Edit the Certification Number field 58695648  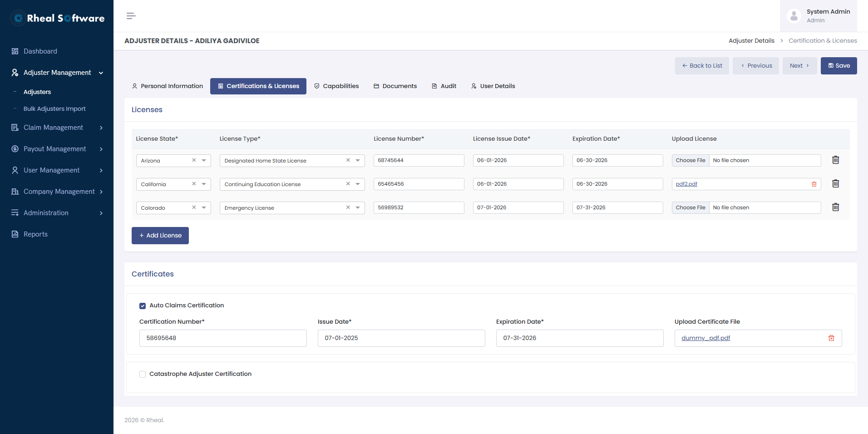223,338
